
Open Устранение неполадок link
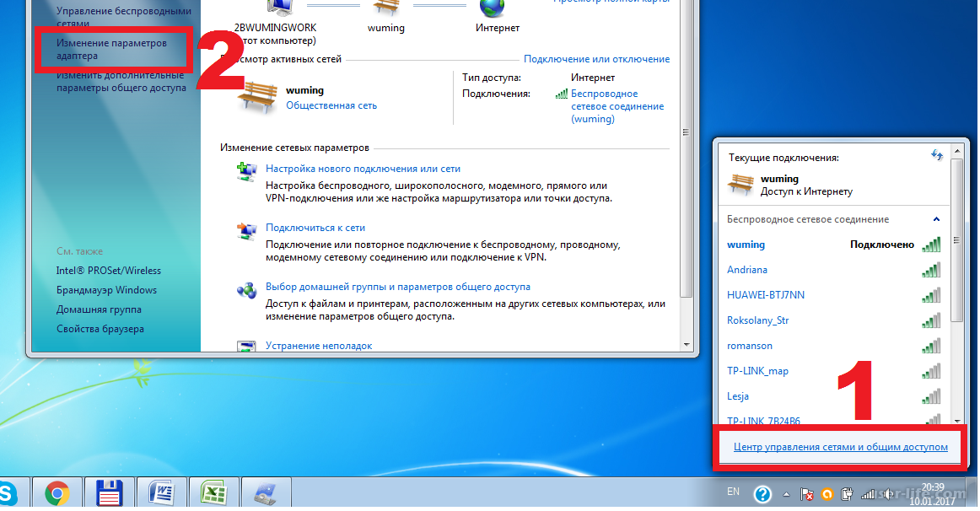(x=319, y=346)
